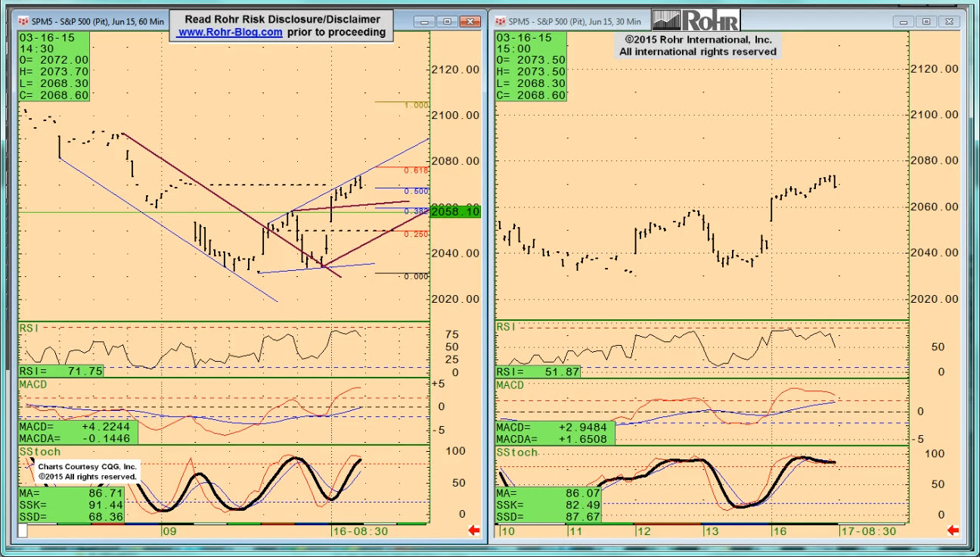This screenshot has width=980, height=557.
Task: Click red arrow at left chart bottom
Action: tap(474, 531)
